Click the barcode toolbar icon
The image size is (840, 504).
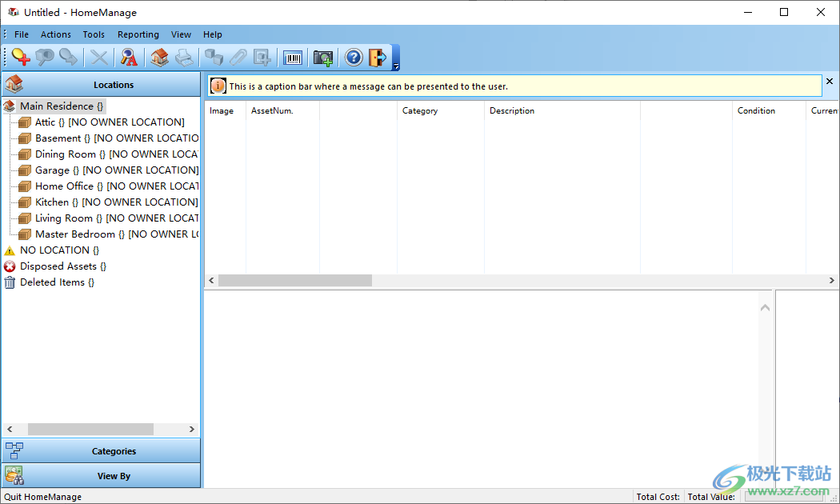point(293,58)
